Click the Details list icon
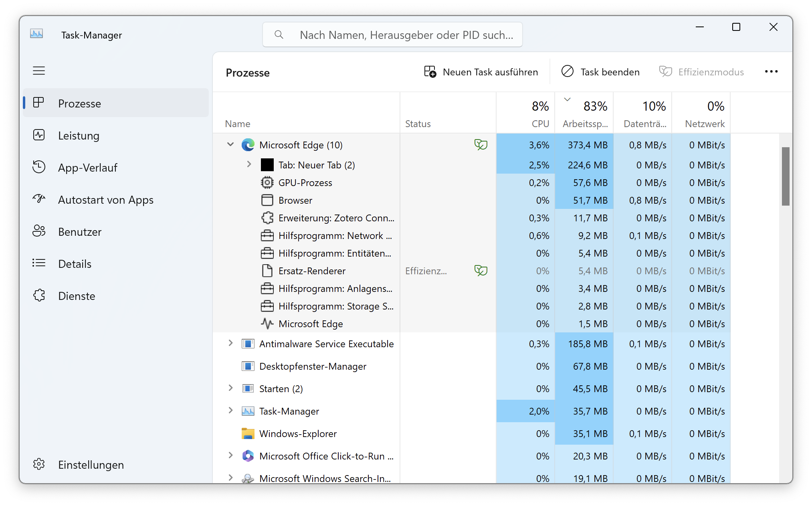The width and height of the screenshot is (812, 506). (39, 263)
